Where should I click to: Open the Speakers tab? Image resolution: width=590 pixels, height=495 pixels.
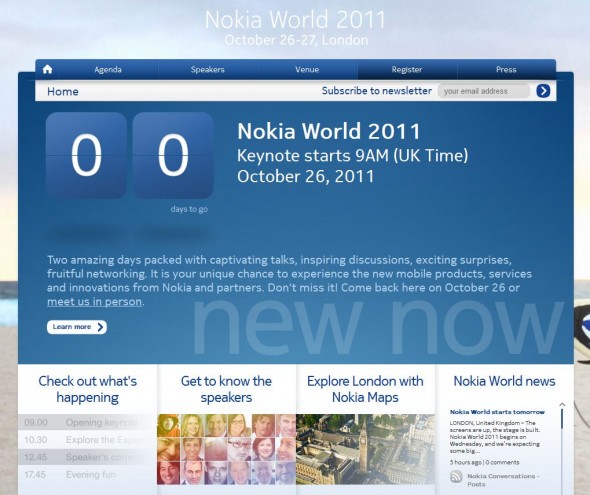click(x=207, y=70)
